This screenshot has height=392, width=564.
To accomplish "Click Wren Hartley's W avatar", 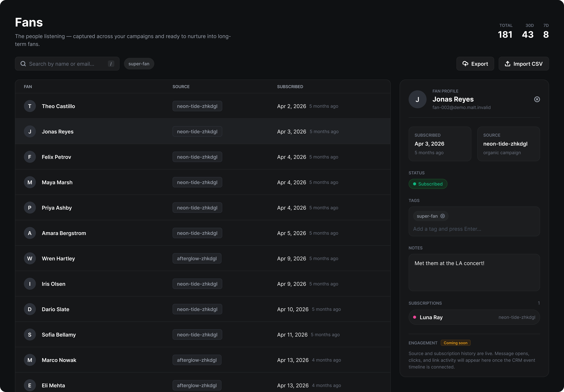I will click(x=30, y=258).
